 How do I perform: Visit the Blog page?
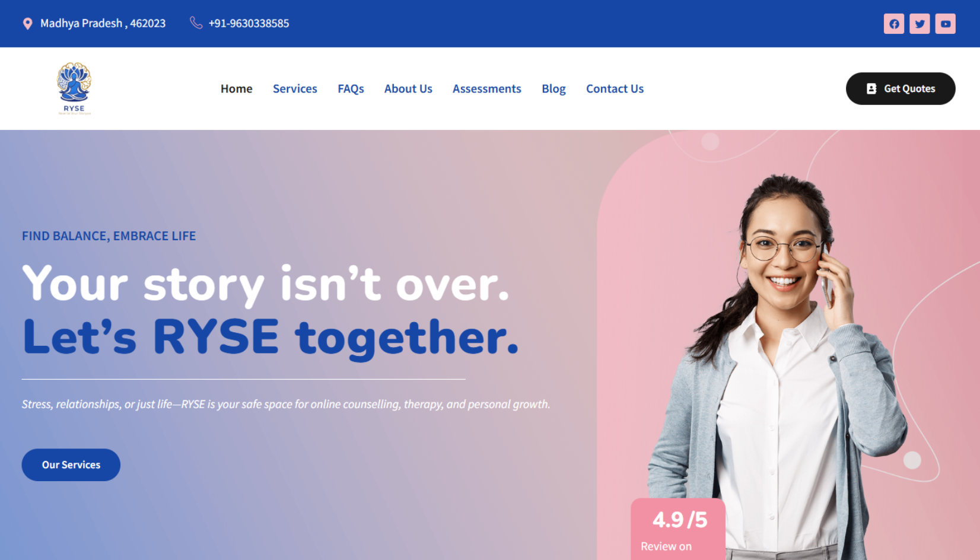click(x=553, y=88)
